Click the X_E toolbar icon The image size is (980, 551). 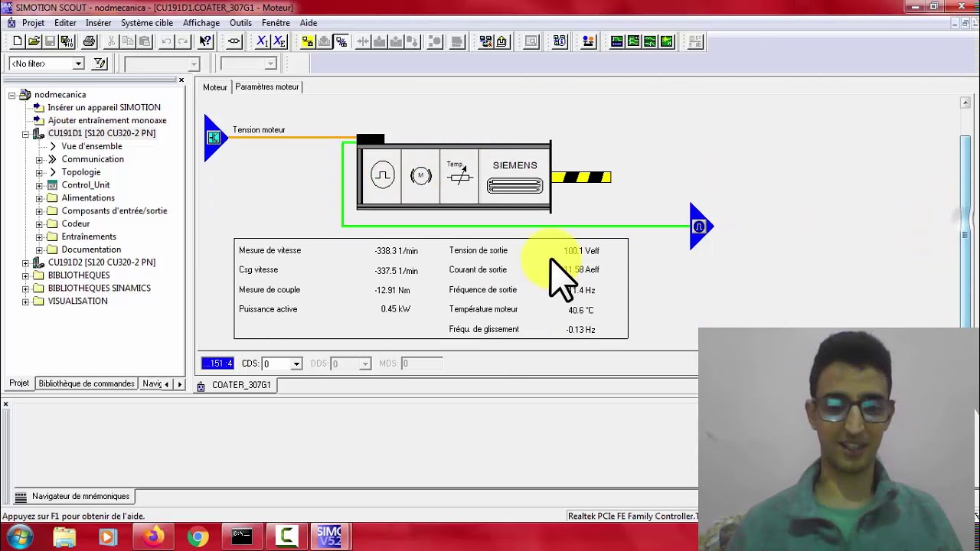tap(279, 41)
